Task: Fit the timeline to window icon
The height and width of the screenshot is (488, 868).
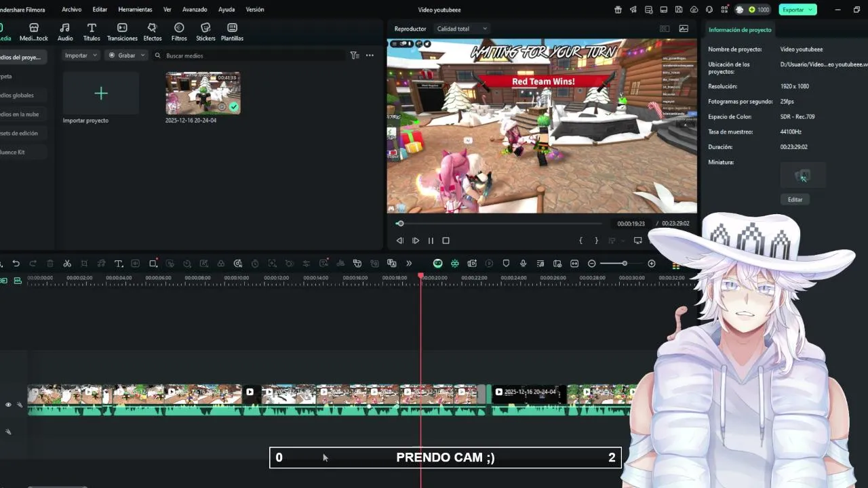Action: 574,264
